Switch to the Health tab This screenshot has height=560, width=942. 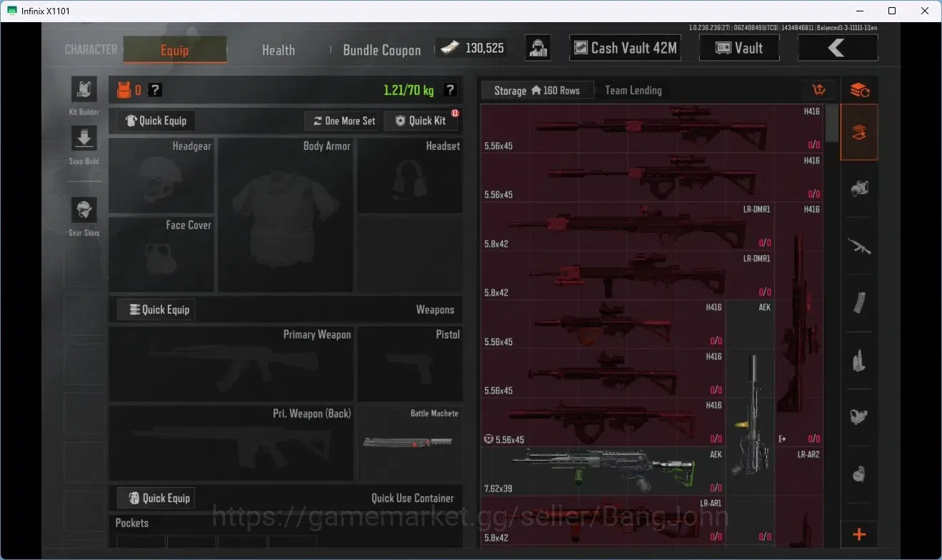(x=279, y=50)
